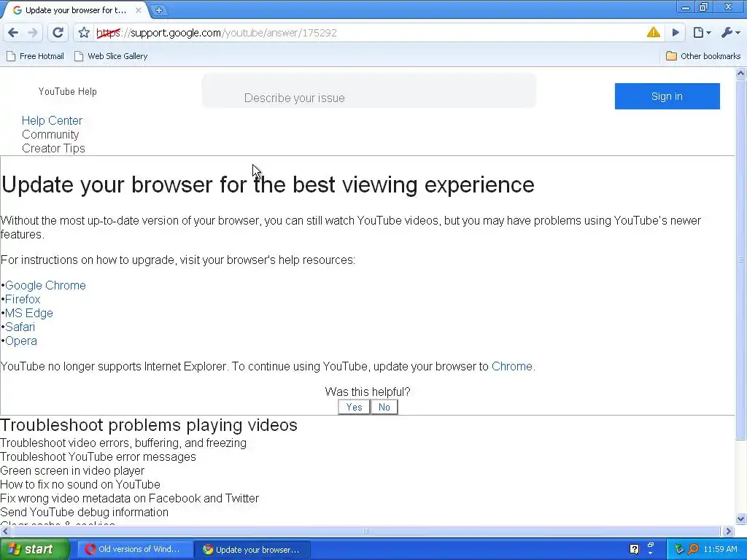Open the Safari upgrade link
747x560 pixels.
tap(20, 327)
